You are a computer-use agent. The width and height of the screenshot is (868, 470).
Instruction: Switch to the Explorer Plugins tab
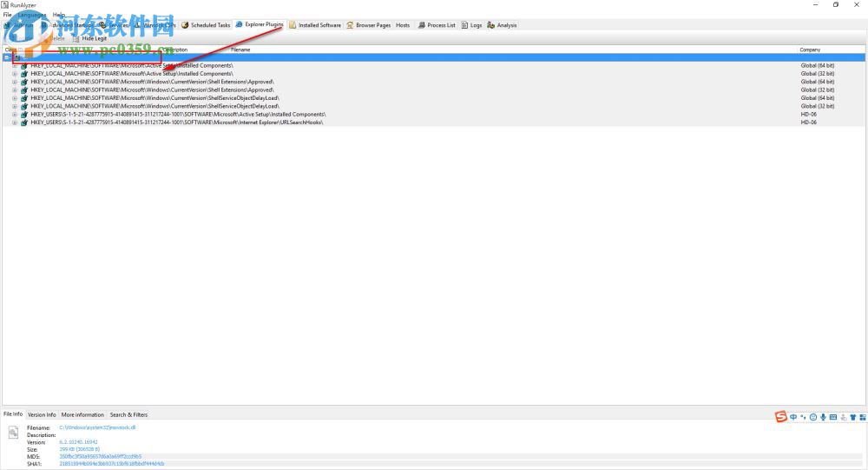coord(260,24)
